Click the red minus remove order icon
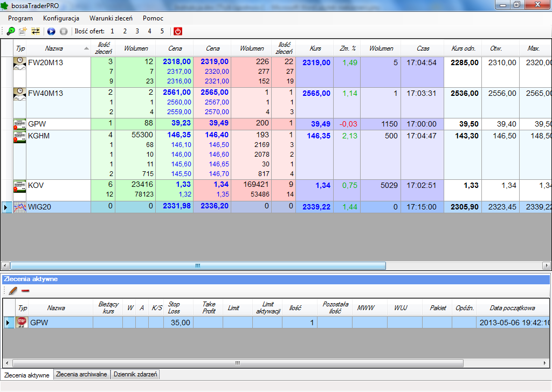Screen dimensions: 552x392 point(25,291)
